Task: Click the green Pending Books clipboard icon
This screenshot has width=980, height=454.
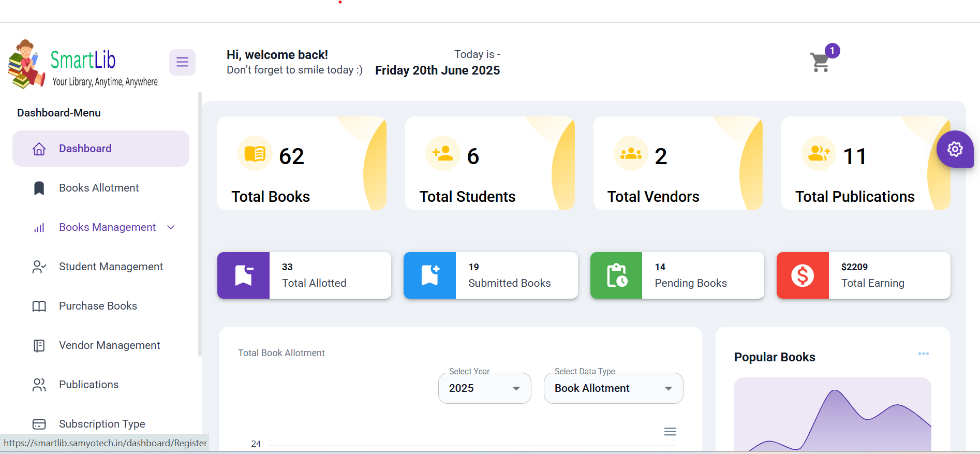Action: pyautogui.click(x=616, y=275)
